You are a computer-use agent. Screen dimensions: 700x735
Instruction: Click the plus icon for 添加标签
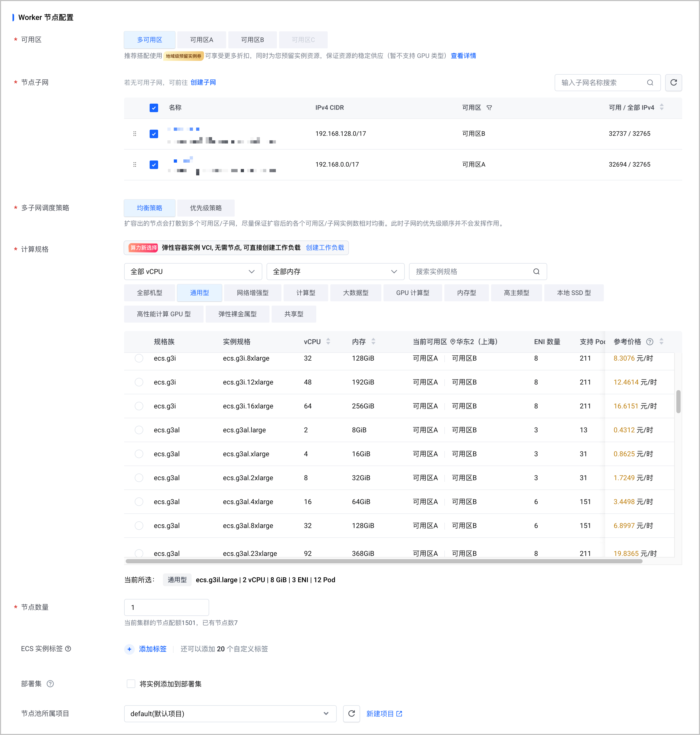(x=129, y=649)
